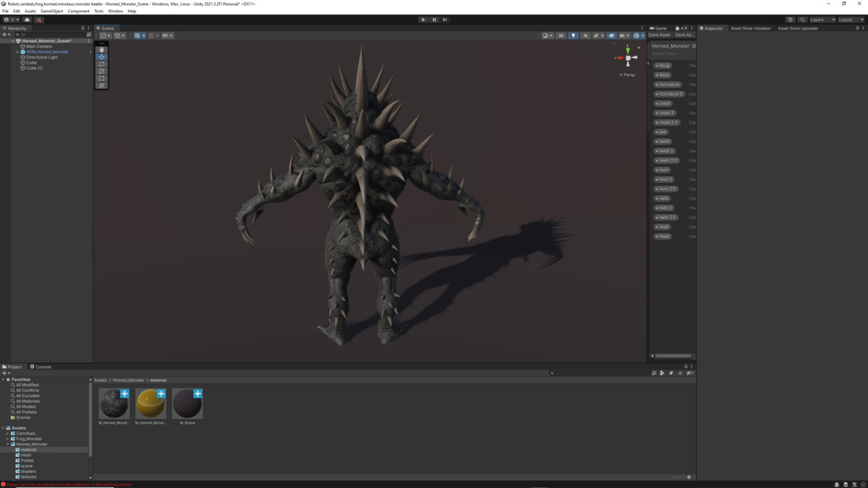Click the Play button
Image resolution: width=868 pixels, height=488 pixels.
pos(423,20)
